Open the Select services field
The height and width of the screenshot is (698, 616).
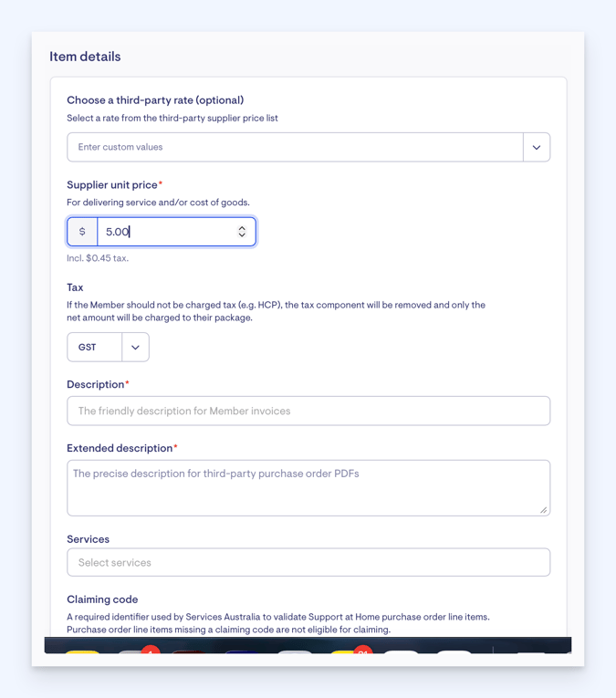pos(308,562)
